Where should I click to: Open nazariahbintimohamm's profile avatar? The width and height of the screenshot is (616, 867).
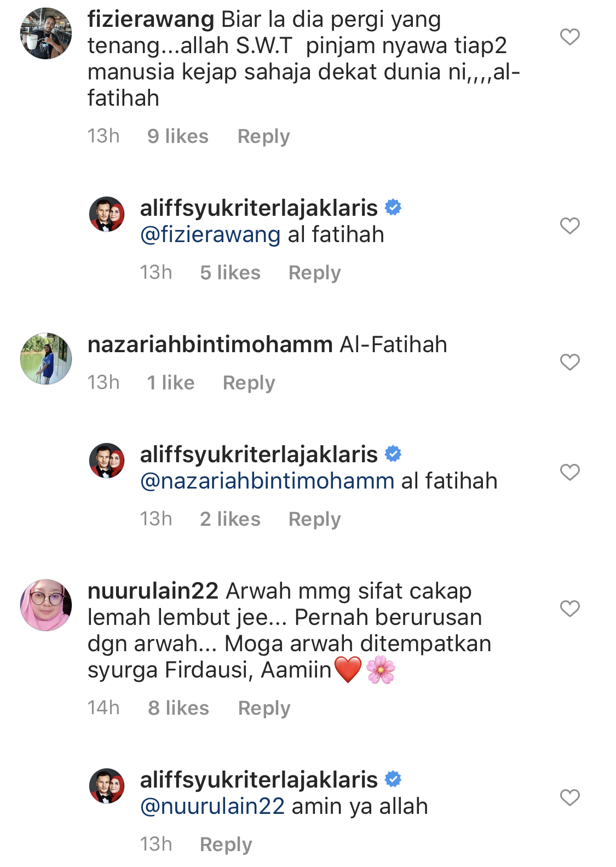point(46,358)
